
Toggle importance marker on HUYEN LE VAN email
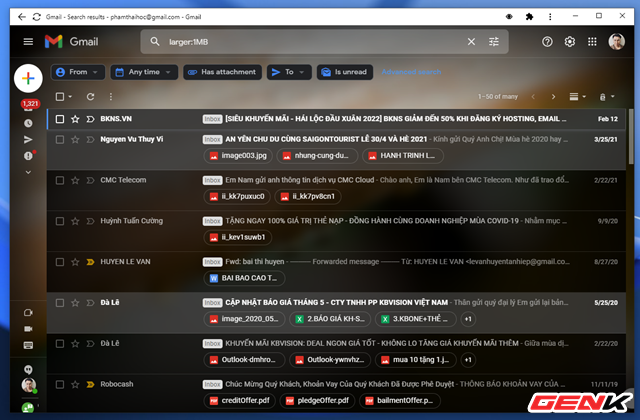coord(90,262)
